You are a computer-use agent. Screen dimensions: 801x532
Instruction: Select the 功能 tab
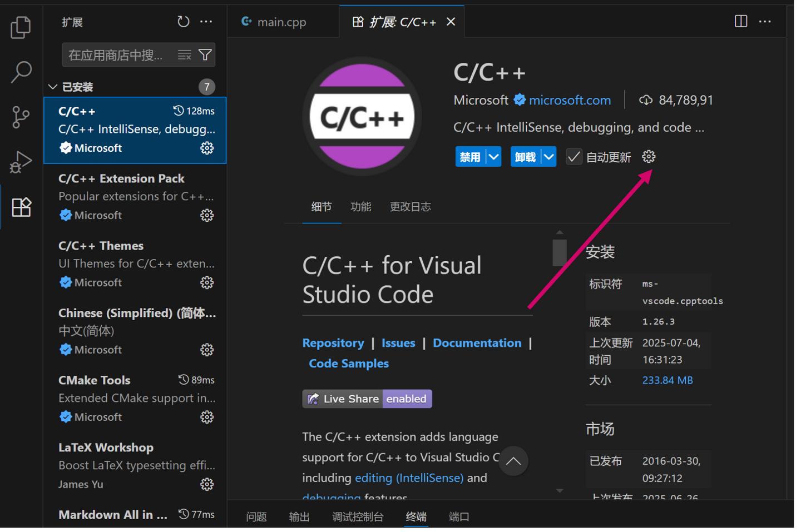[360, 207]
